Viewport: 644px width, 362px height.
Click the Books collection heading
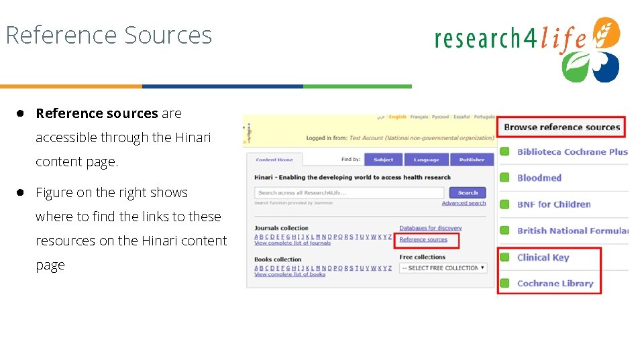click(x=278, y=259)
